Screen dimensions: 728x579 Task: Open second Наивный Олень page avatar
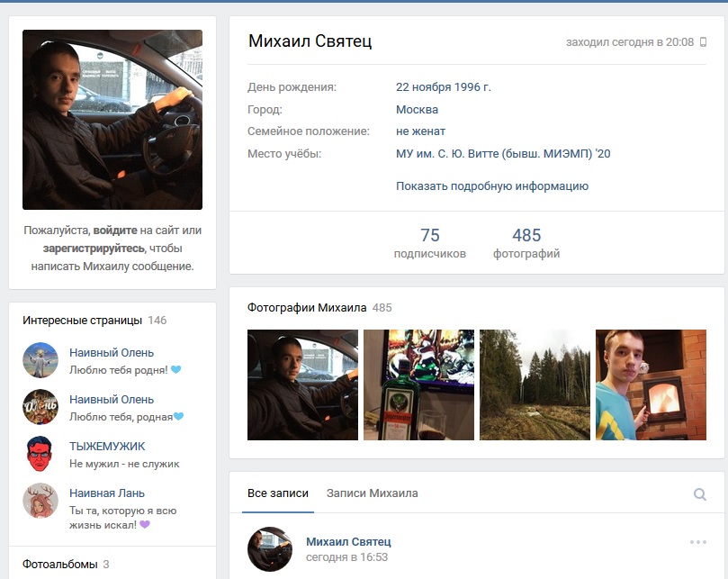tap(40, 407)
